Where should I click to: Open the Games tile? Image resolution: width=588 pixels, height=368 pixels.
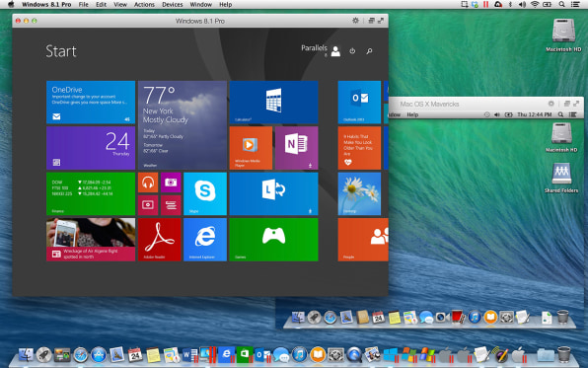click(273, 240)
